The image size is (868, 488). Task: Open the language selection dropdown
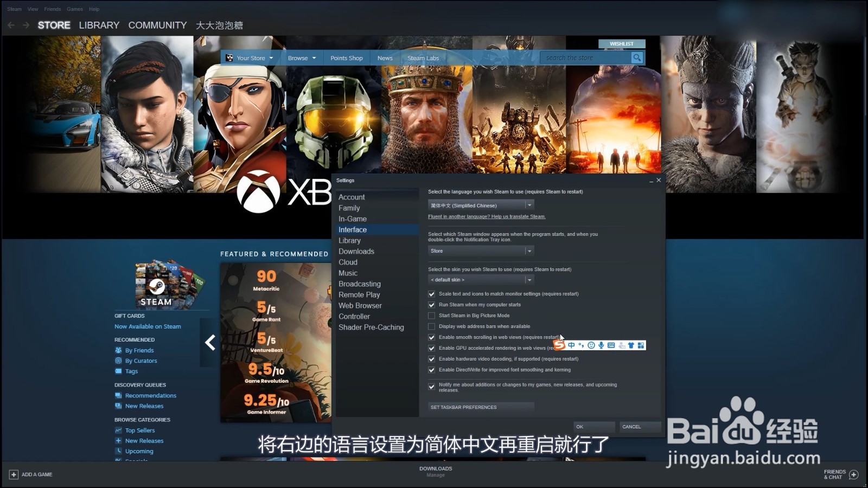pyautogui.click(x=481, y=206)
